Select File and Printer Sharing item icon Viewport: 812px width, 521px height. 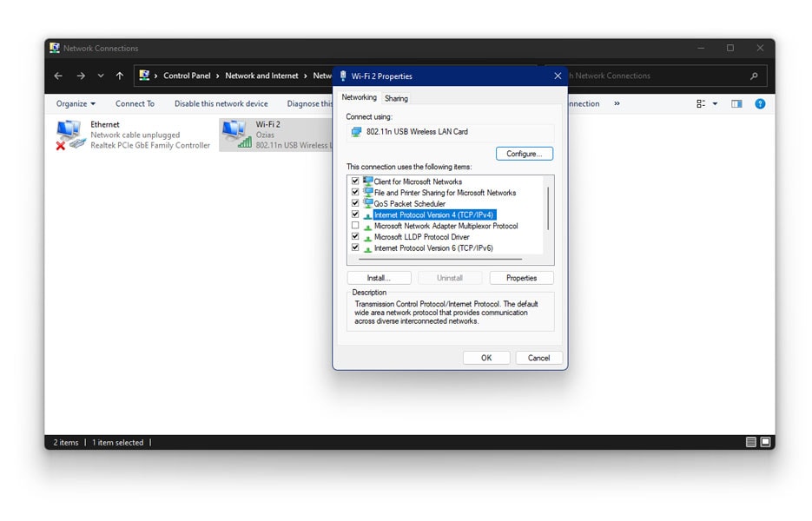[x=367, y=192]
